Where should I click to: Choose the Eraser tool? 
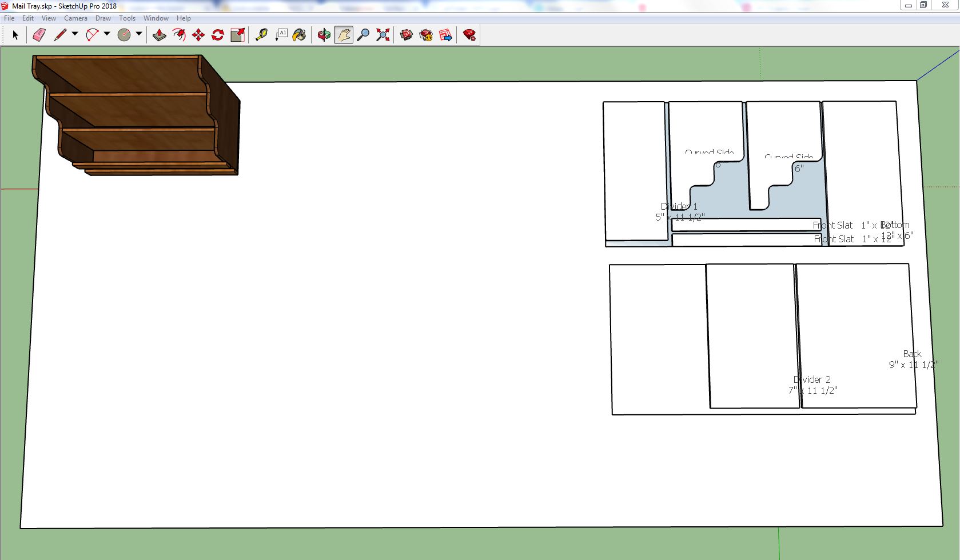click(39, 35)
